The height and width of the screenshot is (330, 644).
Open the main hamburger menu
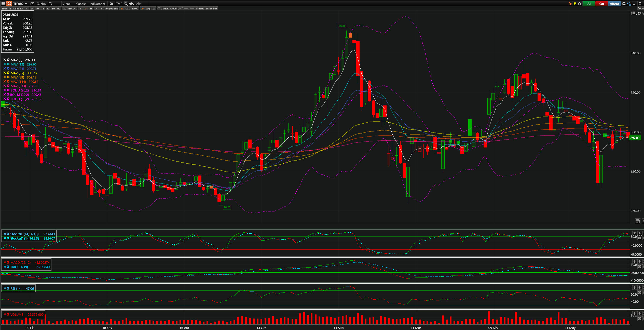coord(3,4)
